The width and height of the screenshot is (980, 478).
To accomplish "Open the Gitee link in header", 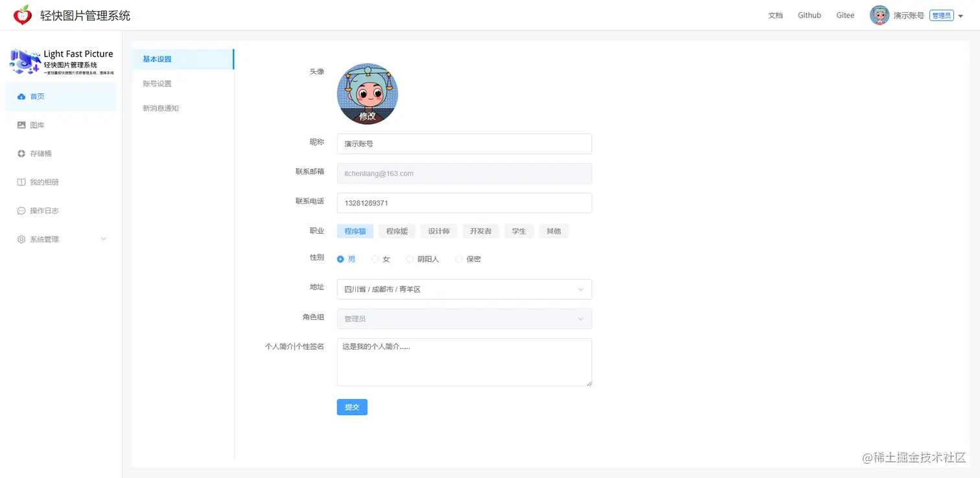I will (845, 16).
